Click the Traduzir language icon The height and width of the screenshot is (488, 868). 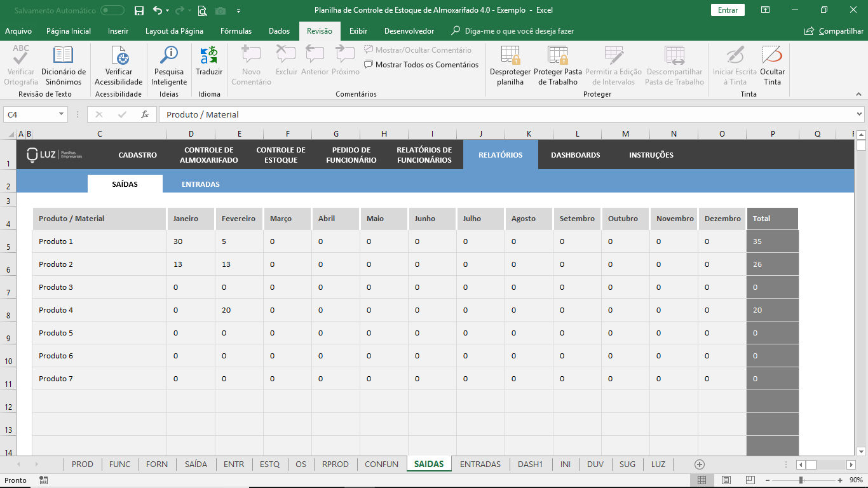(x=209, y=56)
